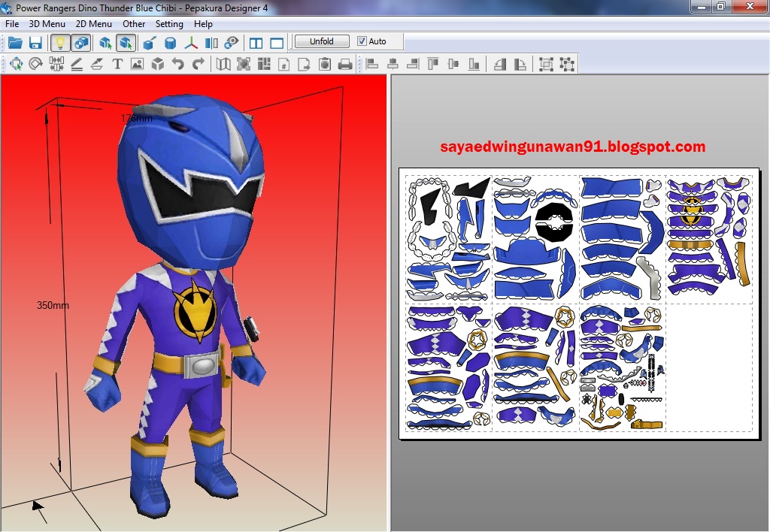Viewport: 770px width, 532px height.
Task: Open the Setting menu
Action: pyautogui.click(x=169, y=23)
